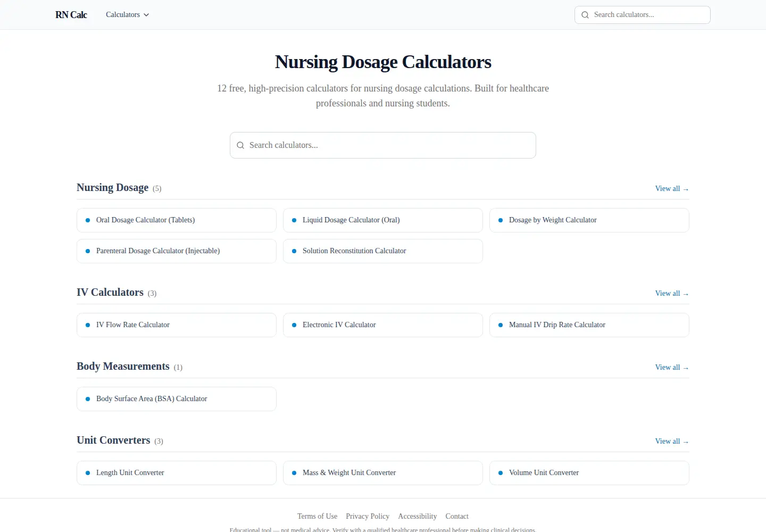The width and height of the screenshot is (766, 532).
Task: Click the Unit Converters section heading
Action: coord(113,440)
